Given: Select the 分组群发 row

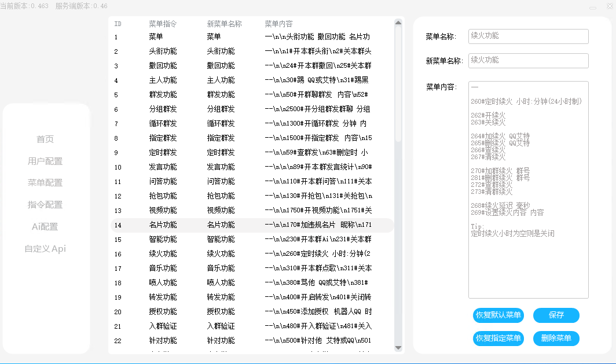Looking at the screenshot, I should pyautogui.click(x=252, y=109).
